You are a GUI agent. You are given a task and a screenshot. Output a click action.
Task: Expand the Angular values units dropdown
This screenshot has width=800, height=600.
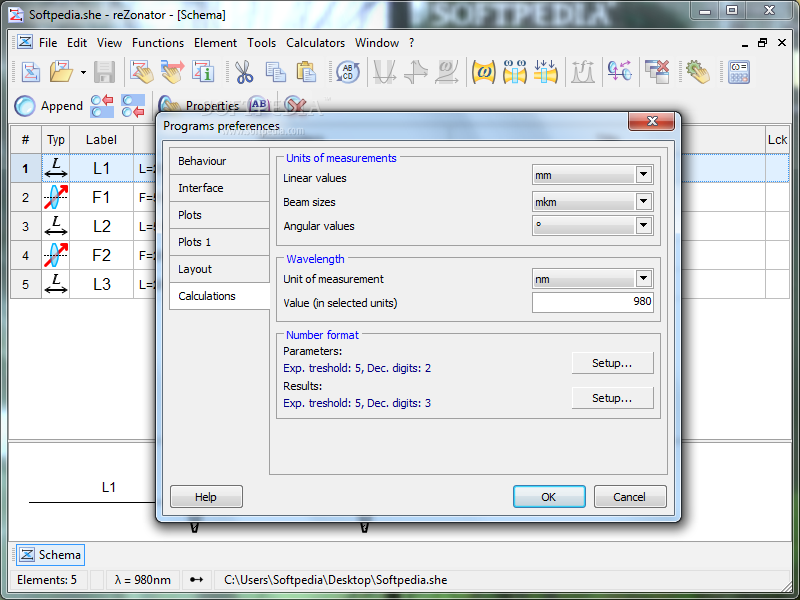pyautogui.click(x=643, y=225)
